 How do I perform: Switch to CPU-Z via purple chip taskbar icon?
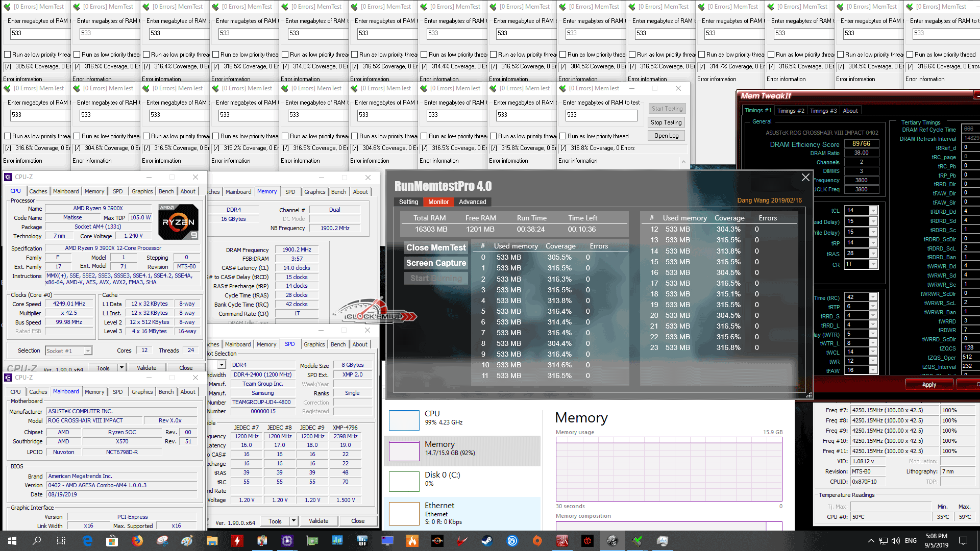[x=287, y=541]
